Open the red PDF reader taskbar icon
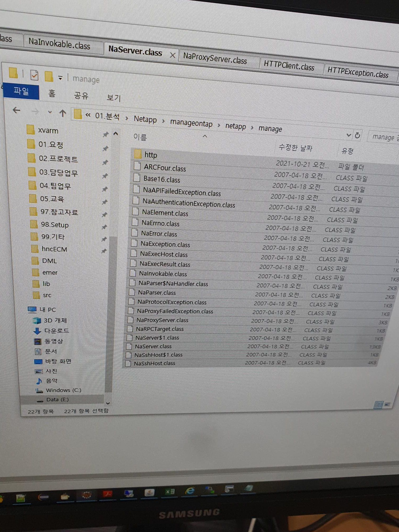Screen dimensions: 399x532 (x=107, y=494)
